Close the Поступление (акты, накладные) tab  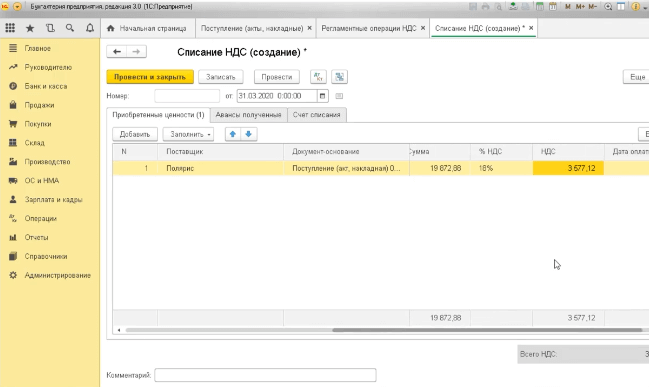point(309,28)
